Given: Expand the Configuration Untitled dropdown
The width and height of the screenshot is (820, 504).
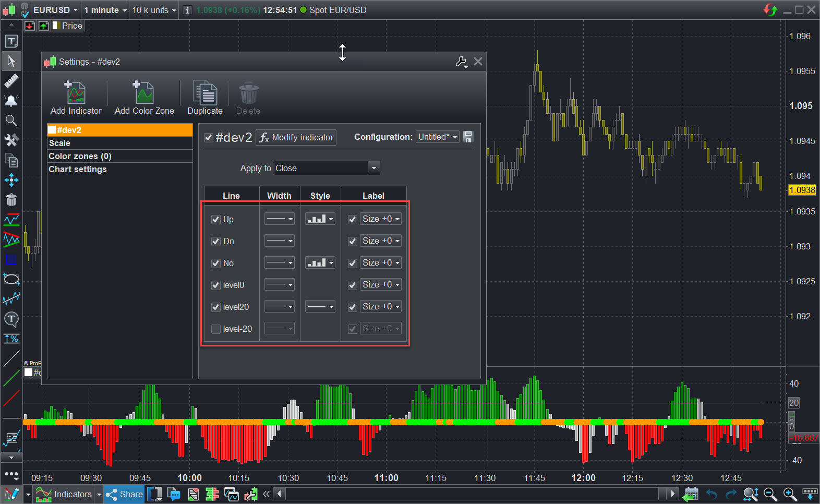Looking at the screenshot, I should pyautogui.click(x=437, y=137).
